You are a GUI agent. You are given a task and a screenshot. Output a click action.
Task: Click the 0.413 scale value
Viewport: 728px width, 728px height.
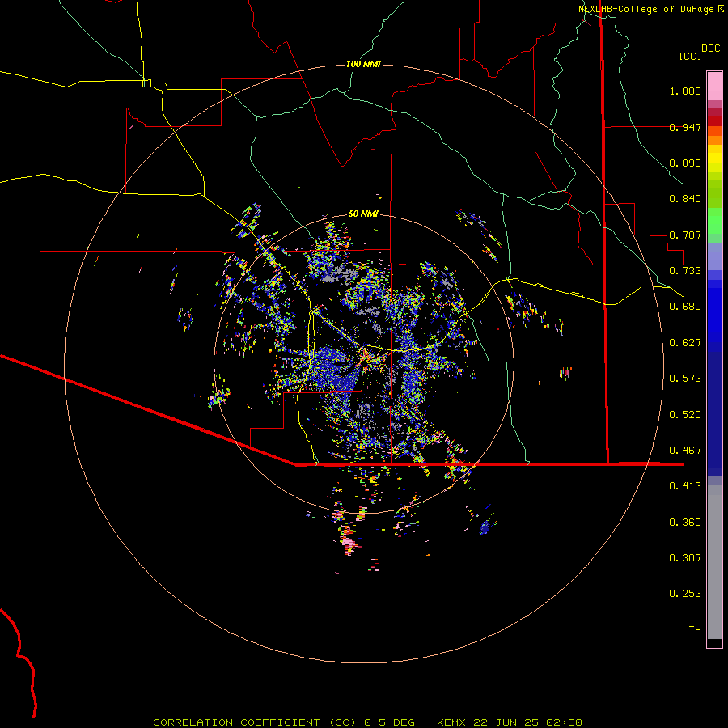pyautogui.click(x=685, y=486)
